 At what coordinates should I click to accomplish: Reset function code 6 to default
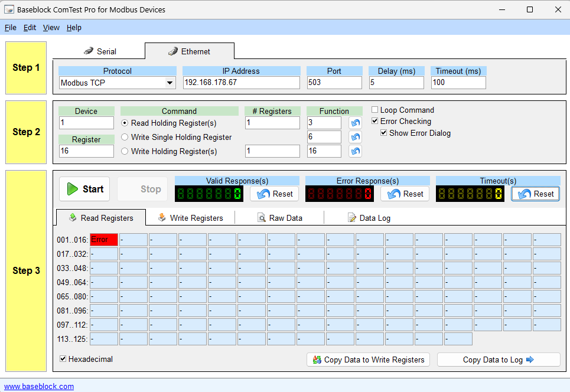pyautogui.click(x=355, y=137)
